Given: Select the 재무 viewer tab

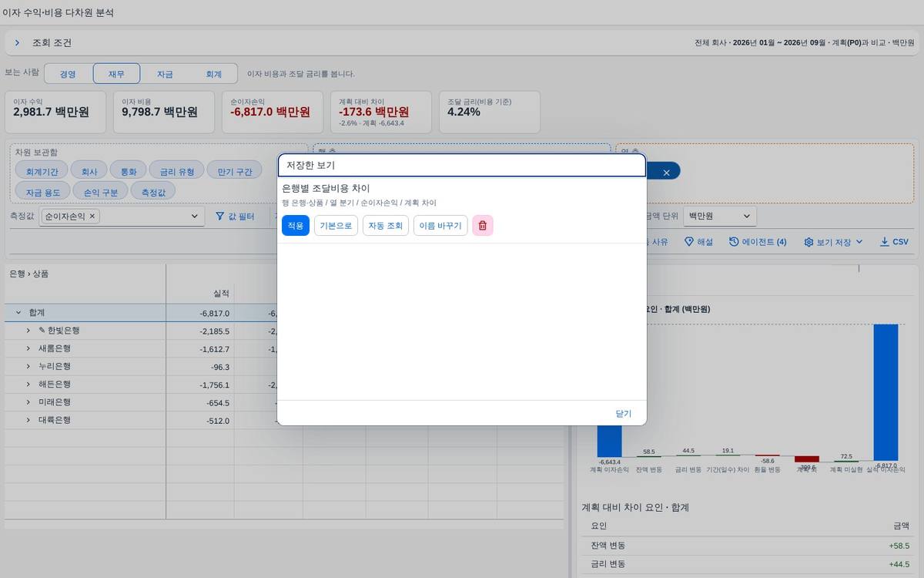Looking at the screenshot, I should tap(116, 74).
